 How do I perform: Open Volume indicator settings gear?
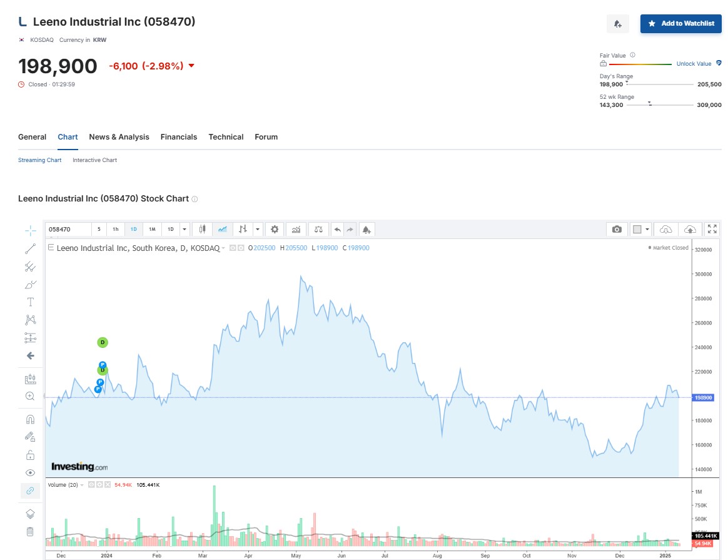click(99, 485)
